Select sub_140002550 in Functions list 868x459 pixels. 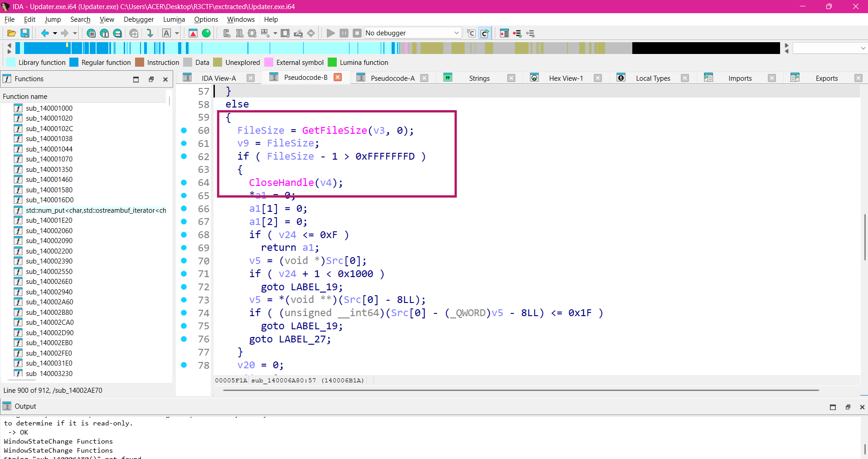(x=49, y=272)
